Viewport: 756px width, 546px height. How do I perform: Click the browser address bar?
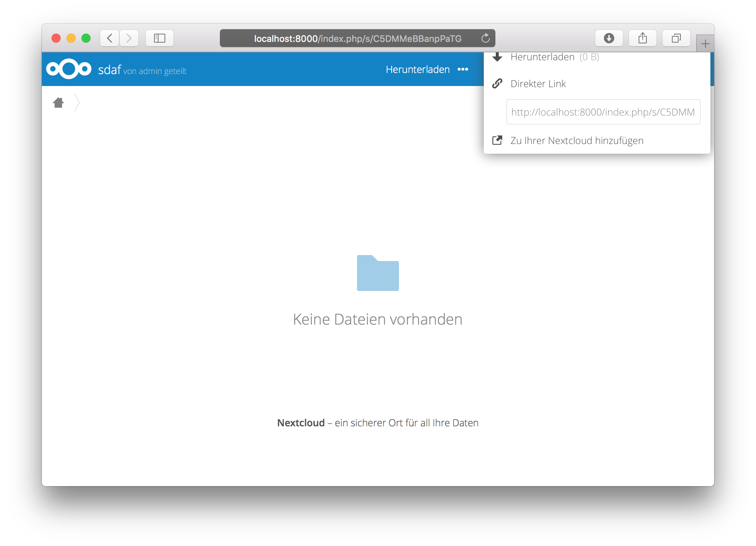[357, 38]
